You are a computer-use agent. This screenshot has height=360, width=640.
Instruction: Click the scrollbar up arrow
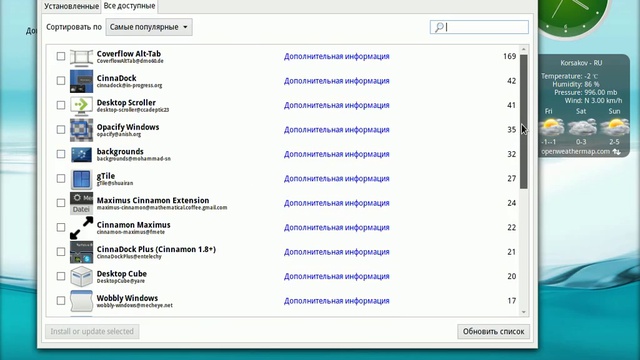(524, 49)
